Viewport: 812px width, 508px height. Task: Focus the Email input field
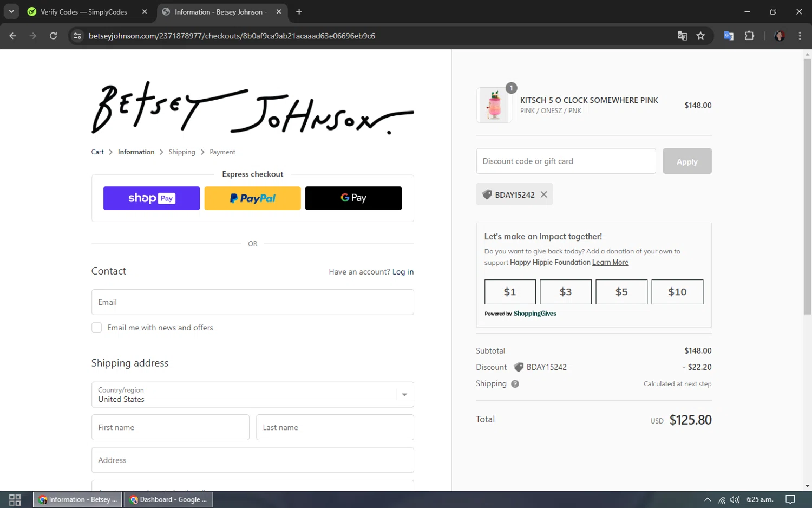click(252, 302)
